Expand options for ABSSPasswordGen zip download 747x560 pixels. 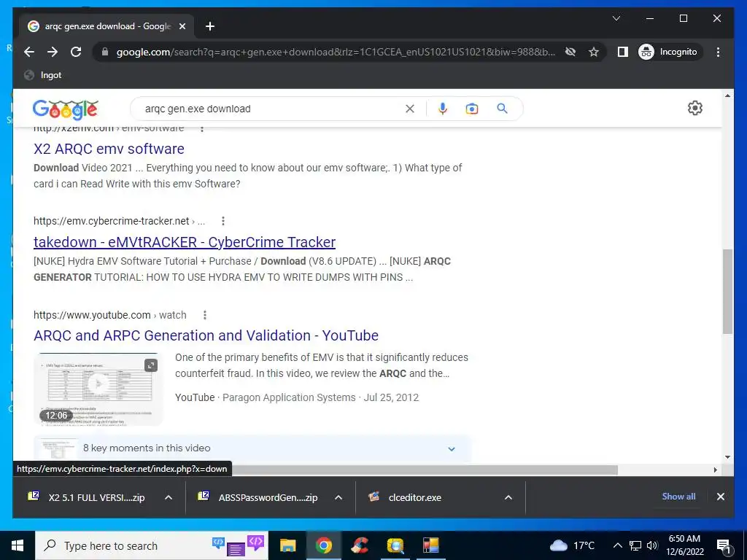tap(338, 497)
